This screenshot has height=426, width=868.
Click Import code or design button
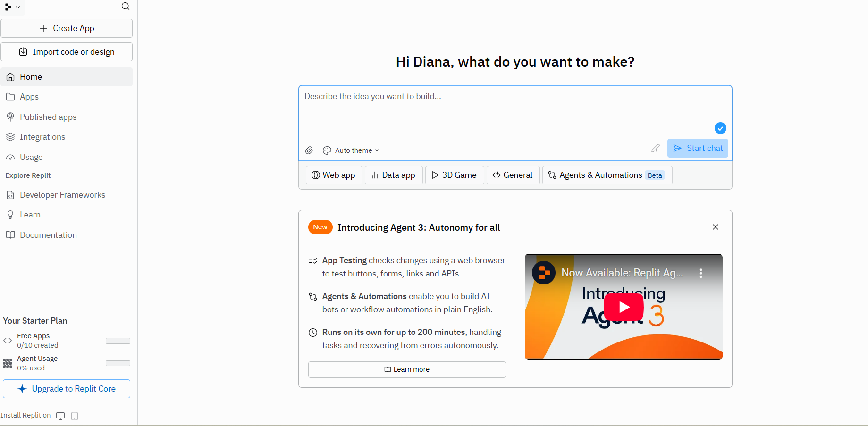67,52
